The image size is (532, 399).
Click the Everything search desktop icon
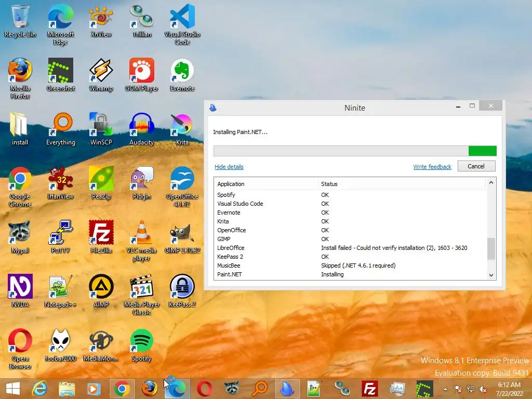coord(60,129)
